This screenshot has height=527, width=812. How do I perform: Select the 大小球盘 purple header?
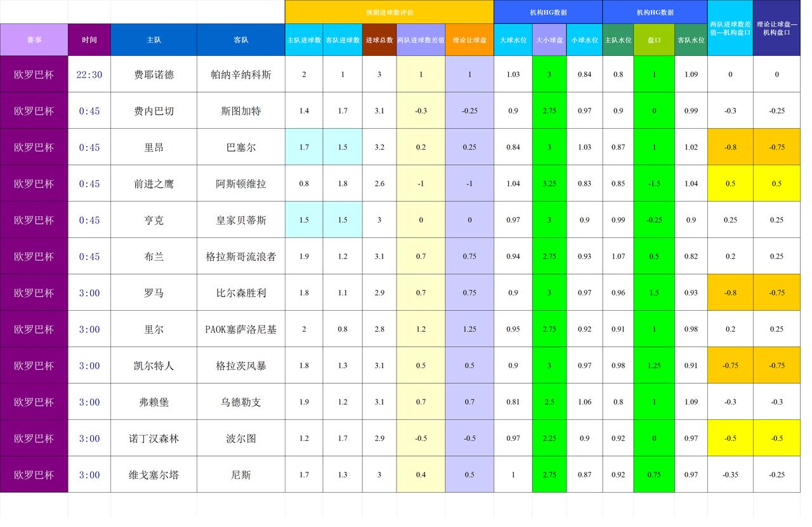point(549,39)
